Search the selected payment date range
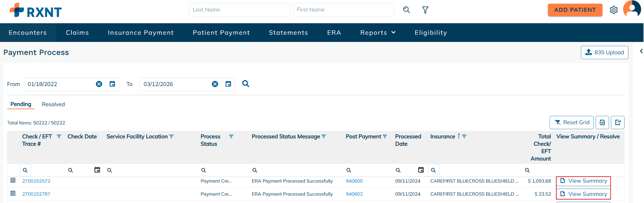This screenshot has height=203, width=644. click(x=246, y=84)
